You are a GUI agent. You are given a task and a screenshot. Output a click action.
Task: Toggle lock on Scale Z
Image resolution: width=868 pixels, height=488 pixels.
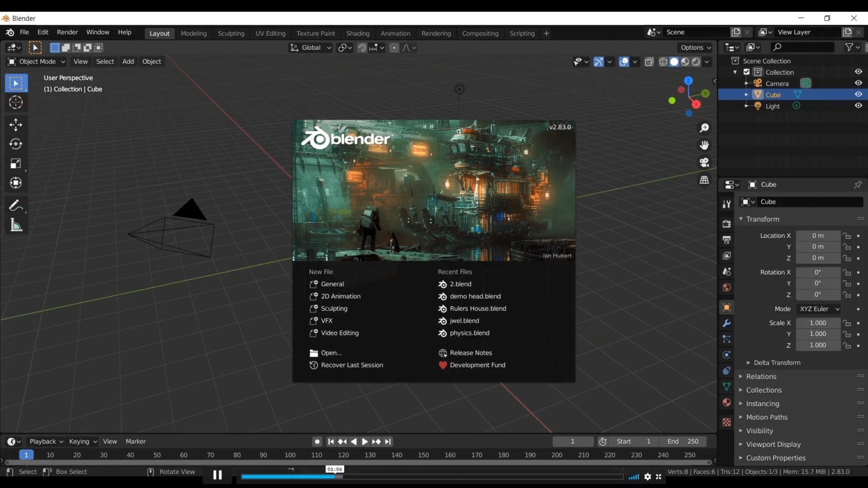click(x=847, y=345)
